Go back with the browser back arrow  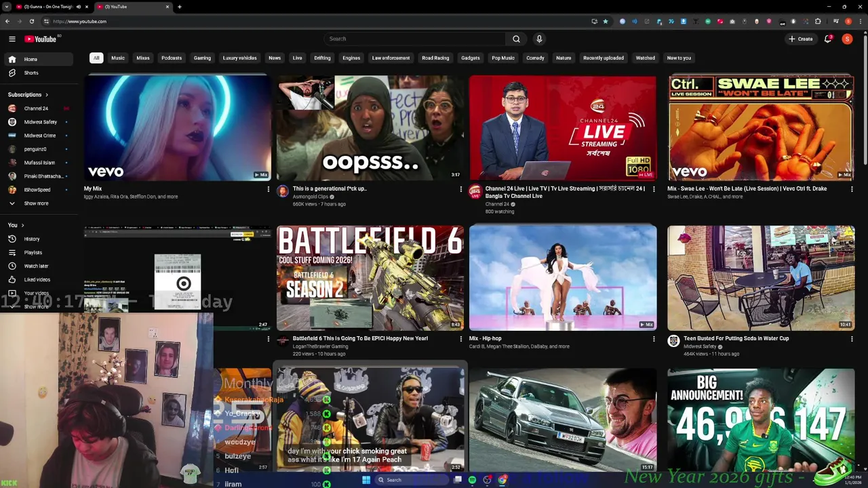[7, 21]
